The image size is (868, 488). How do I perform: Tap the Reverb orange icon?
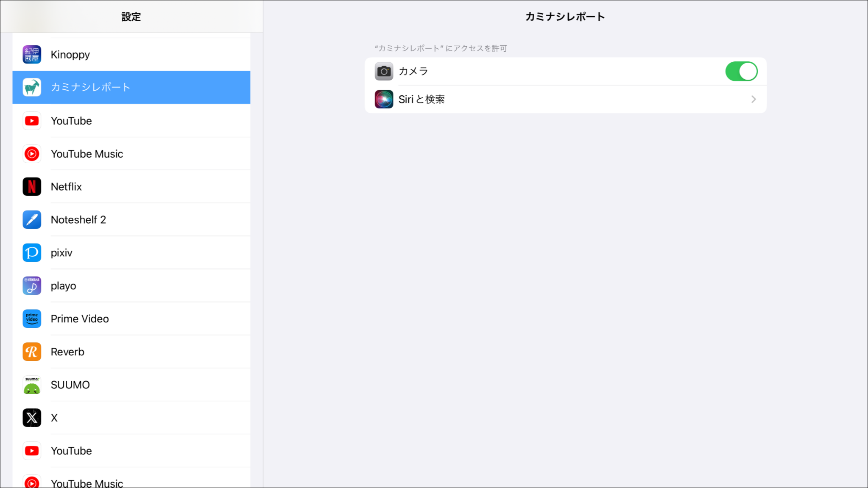(32, 352)
